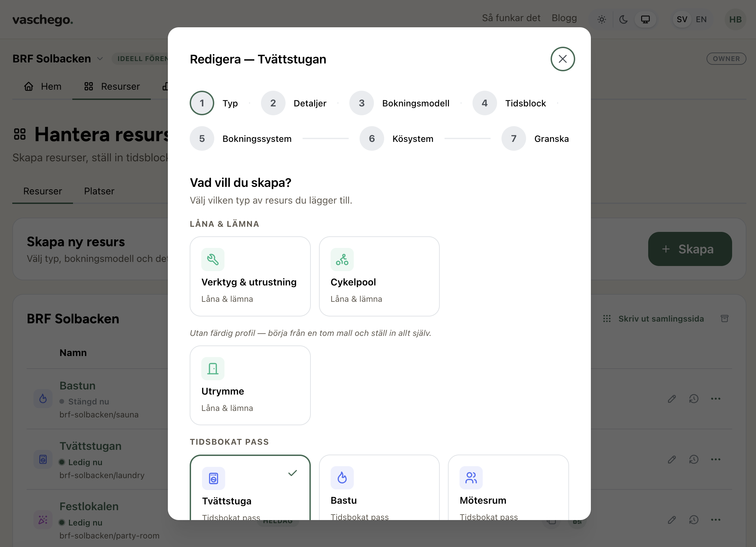The height and width of the screenshot is (547, 756).
Task: Select the Tvättstuga card
Action: [x=250, y=488]
